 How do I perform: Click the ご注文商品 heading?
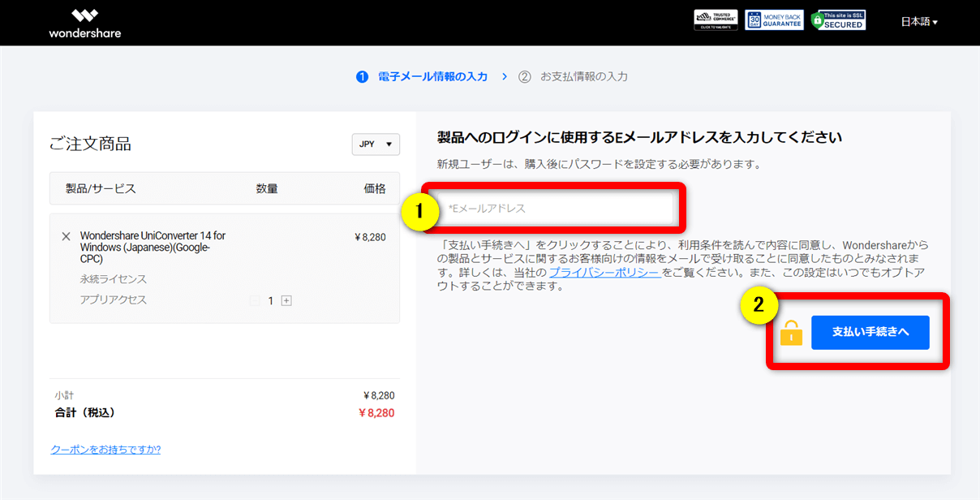click(90, 144)
